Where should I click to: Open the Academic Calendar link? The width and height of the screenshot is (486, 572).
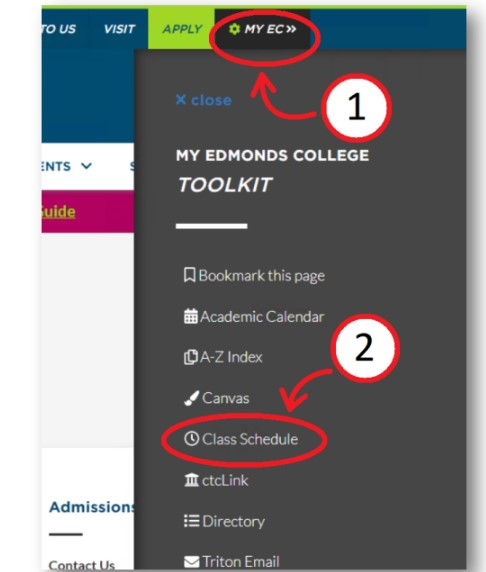[254, 316]
